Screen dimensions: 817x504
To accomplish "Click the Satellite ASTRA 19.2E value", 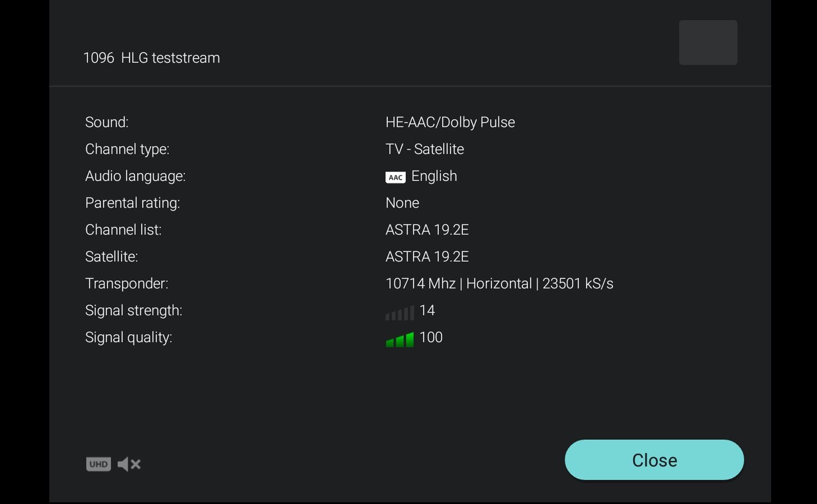I will [x=427, y=256].
